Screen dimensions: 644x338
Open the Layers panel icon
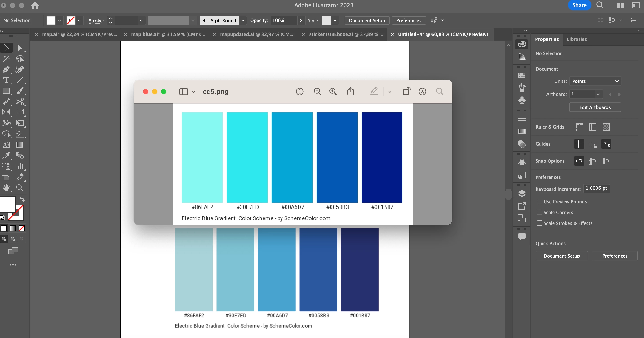522,193
